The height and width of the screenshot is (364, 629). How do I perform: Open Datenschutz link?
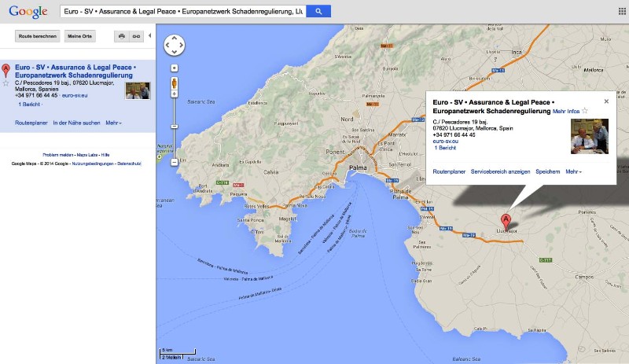click(x=129, y=164)
